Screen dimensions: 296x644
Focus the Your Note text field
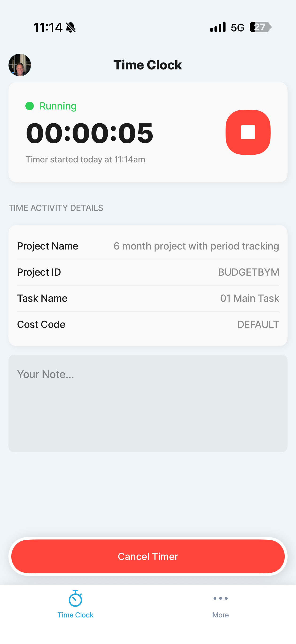point(148,403)
